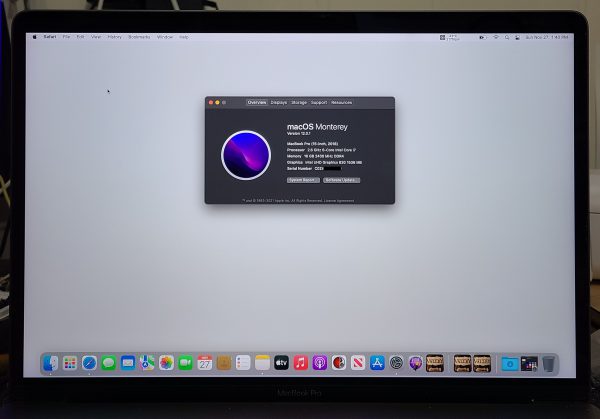Open the Messages app in dock
This screenshot has height=419, width=600.
click(x=108, y=363)
